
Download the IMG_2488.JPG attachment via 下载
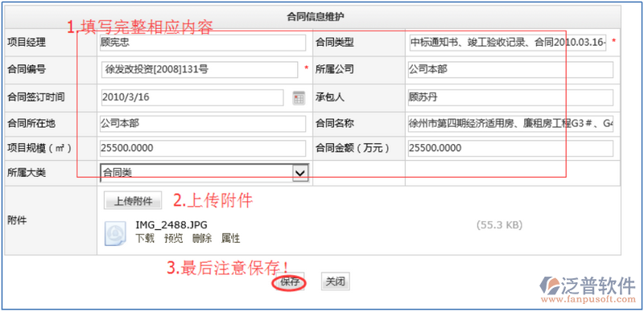pos(145,239)
